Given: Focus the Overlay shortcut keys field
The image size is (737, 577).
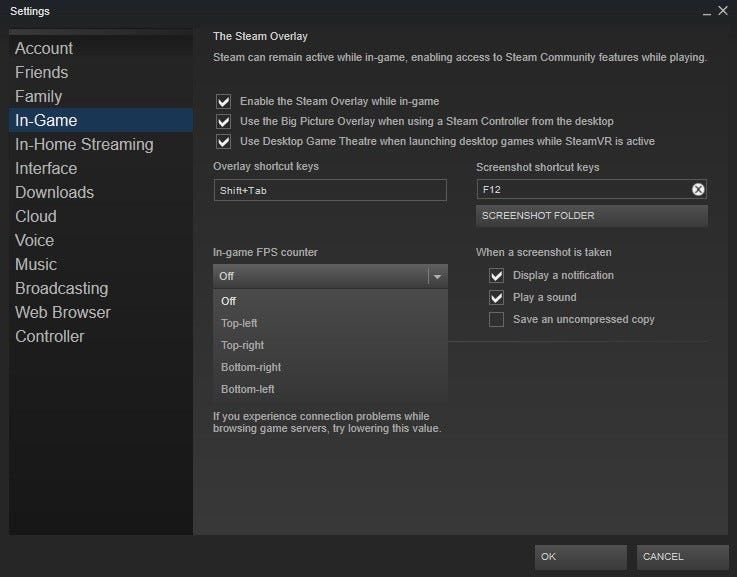Looking at the screenshot, I should (x=330, y=190).
